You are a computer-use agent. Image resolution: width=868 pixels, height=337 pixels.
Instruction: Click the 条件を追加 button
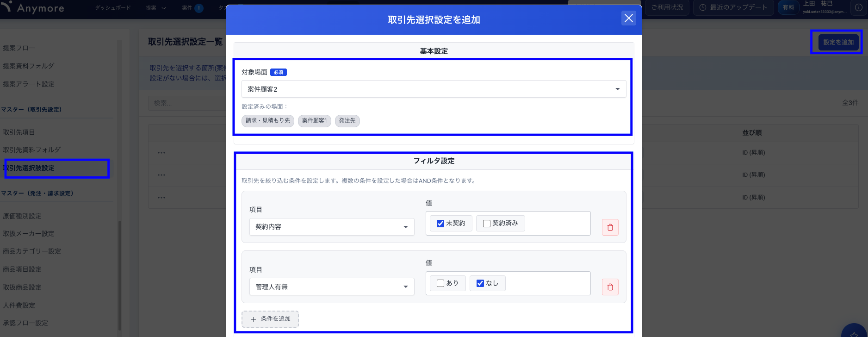point(270,319)
